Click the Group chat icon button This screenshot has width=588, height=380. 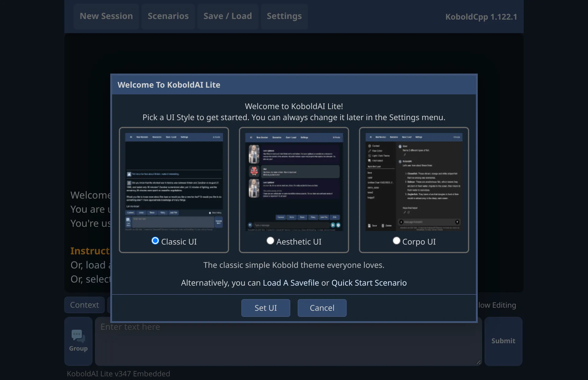78,341
